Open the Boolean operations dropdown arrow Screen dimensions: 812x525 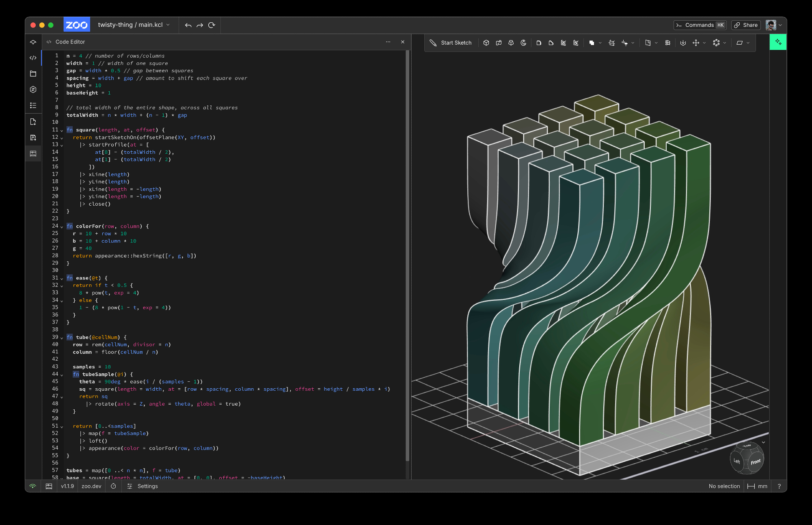pyautogui.click(x=600, y=43)
